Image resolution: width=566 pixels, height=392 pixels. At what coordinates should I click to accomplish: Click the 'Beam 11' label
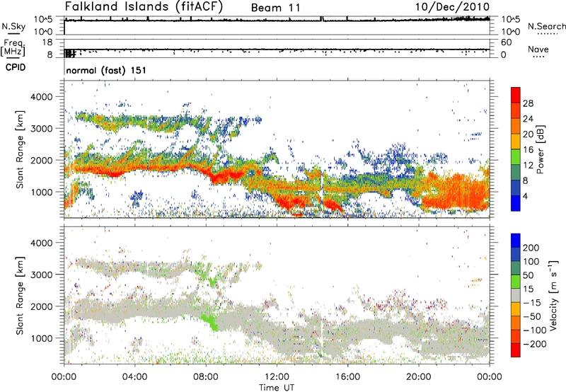pyautogui.click(x=275, y=8)
